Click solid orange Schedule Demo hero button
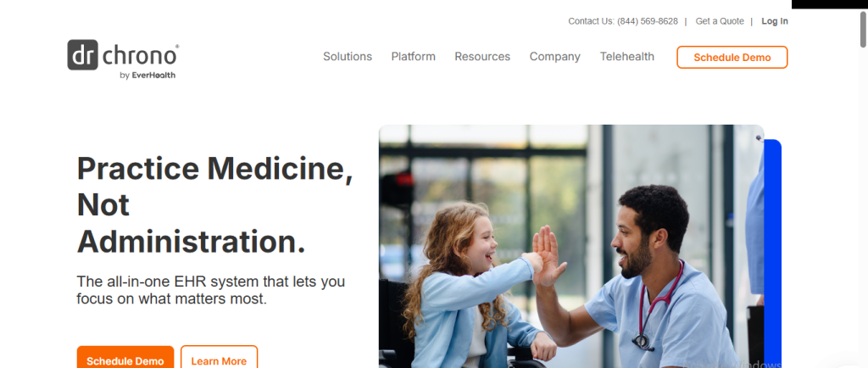The image size is (868, 368). point(125,358)
